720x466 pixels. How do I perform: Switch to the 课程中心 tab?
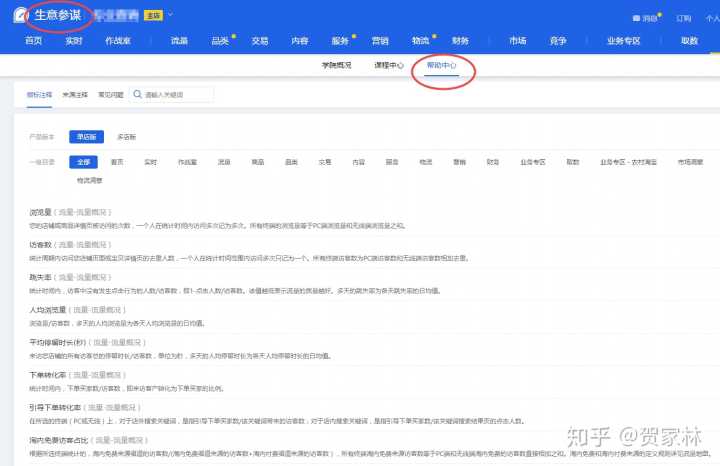[389, 65]
